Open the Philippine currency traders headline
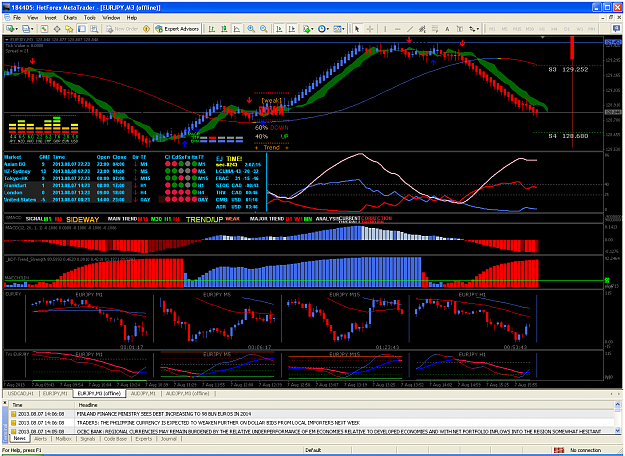Screen dimensions: 625x456 pyautogui.click(x=218, y=423)
